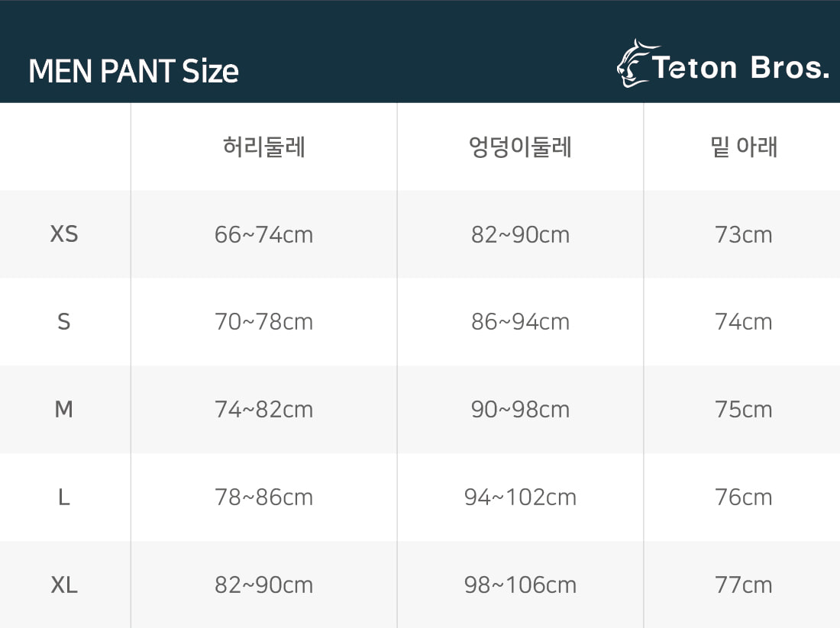Click the XS size row label
The image size is (840, 628).
point(64,234)
